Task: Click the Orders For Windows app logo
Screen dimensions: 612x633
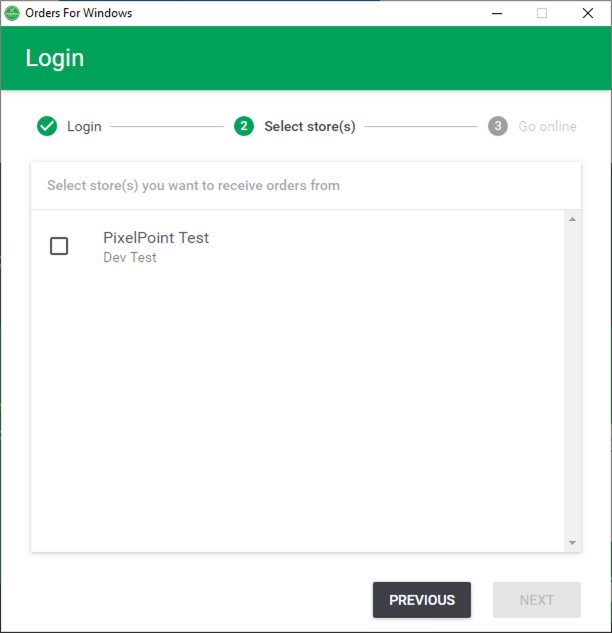Action: pos(12,13)
